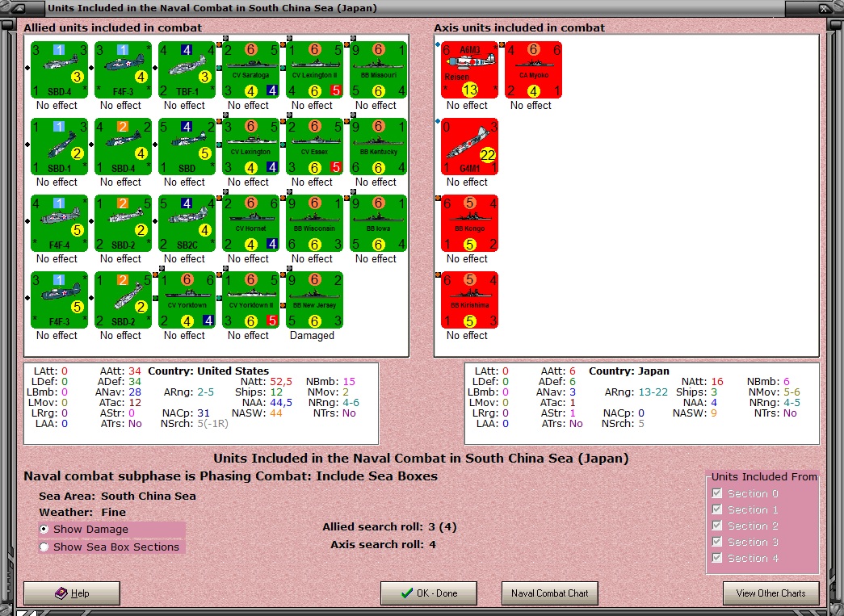Select the SBD-1 aircraft counter
This screenshot has height=616, width=844.
tap(59, 146)
